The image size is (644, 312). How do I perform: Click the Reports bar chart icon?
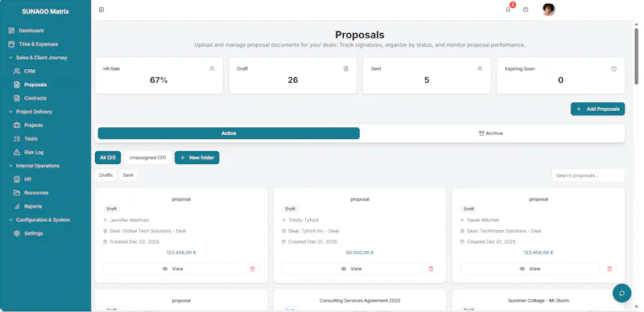(x=17, y=206)
